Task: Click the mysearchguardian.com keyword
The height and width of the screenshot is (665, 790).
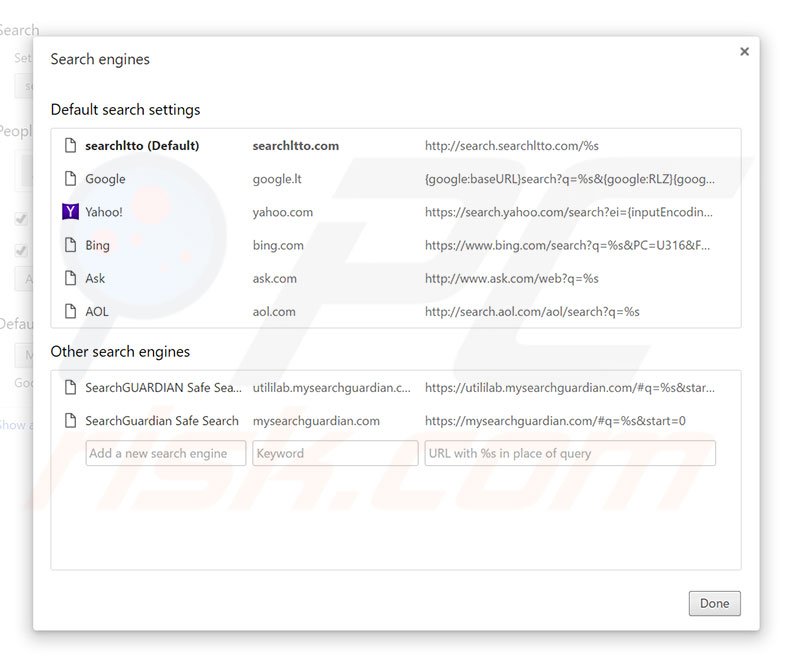Action: pyautogui.click(x=316, y=421)
